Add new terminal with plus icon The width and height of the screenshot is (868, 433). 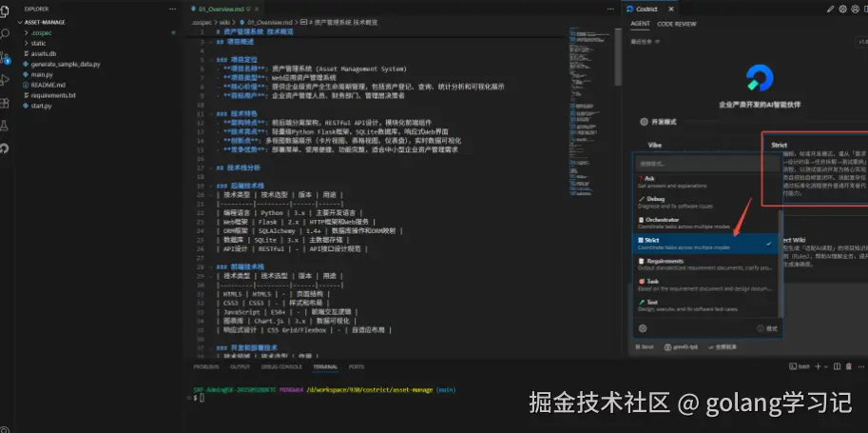click(x=818, y=366)
